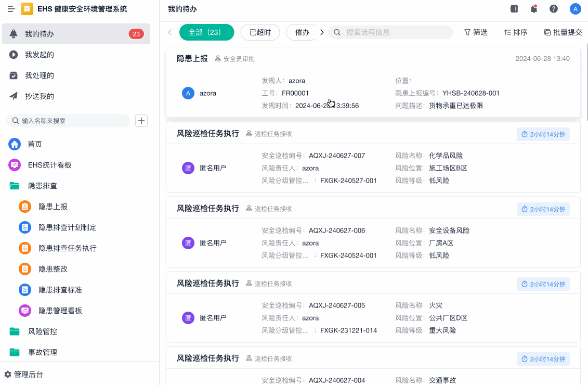Open 管理后台 link at bottom
588x385 pixels.
pyautogui.click(x=29, y=375)
